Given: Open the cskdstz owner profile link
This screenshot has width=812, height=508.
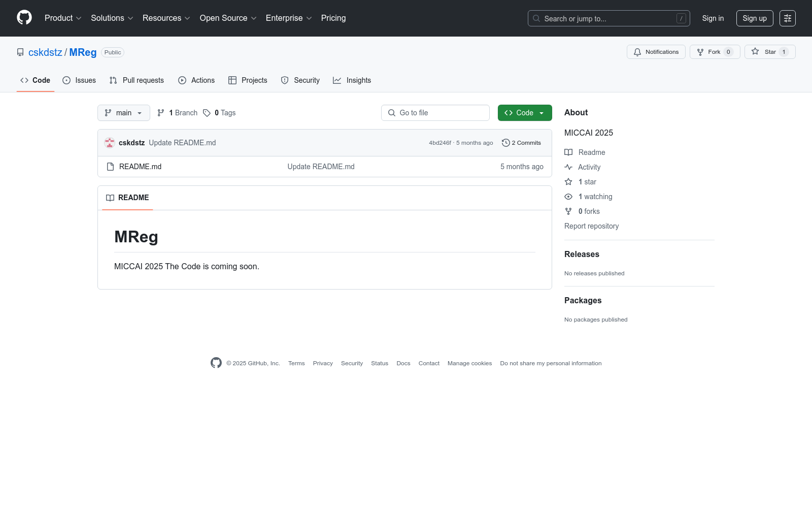Looking at the screenshot, I should coord(45,52).
